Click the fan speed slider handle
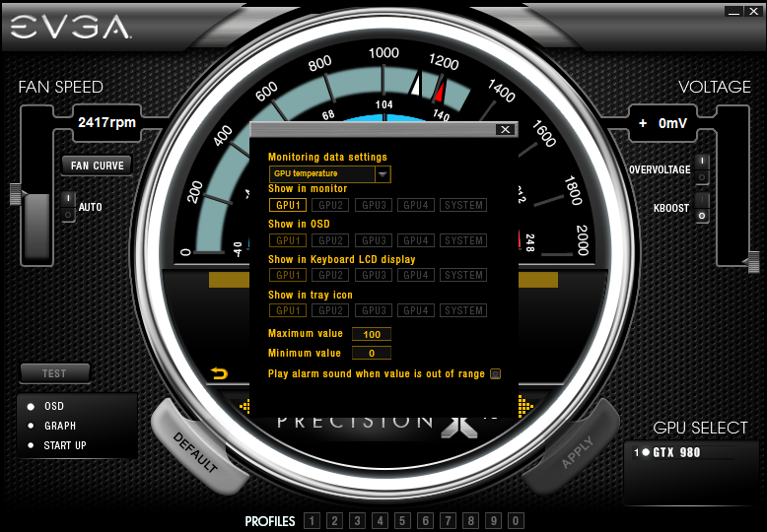The height and width of the screenshot is (532, 767). point(16,194)
